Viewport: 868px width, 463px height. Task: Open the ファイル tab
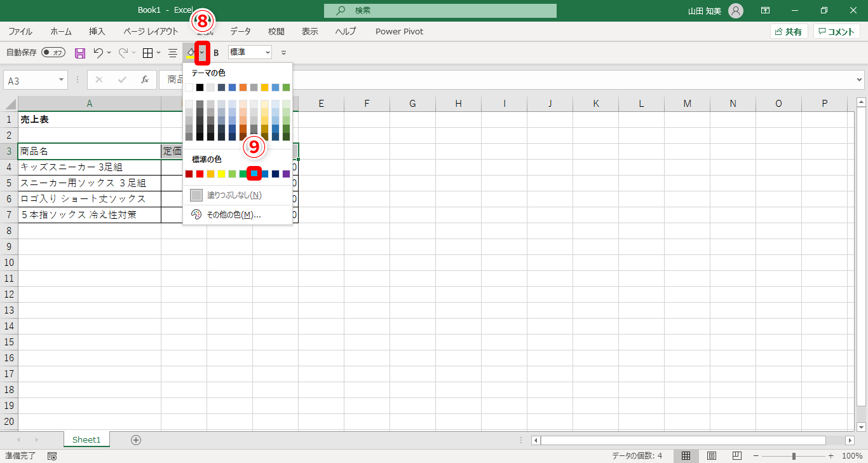[20, 31]
